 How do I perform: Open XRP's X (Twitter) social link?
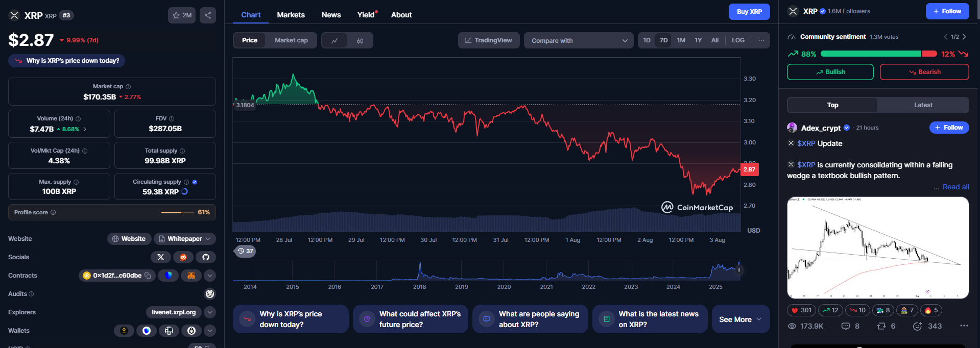coord(161,257)
